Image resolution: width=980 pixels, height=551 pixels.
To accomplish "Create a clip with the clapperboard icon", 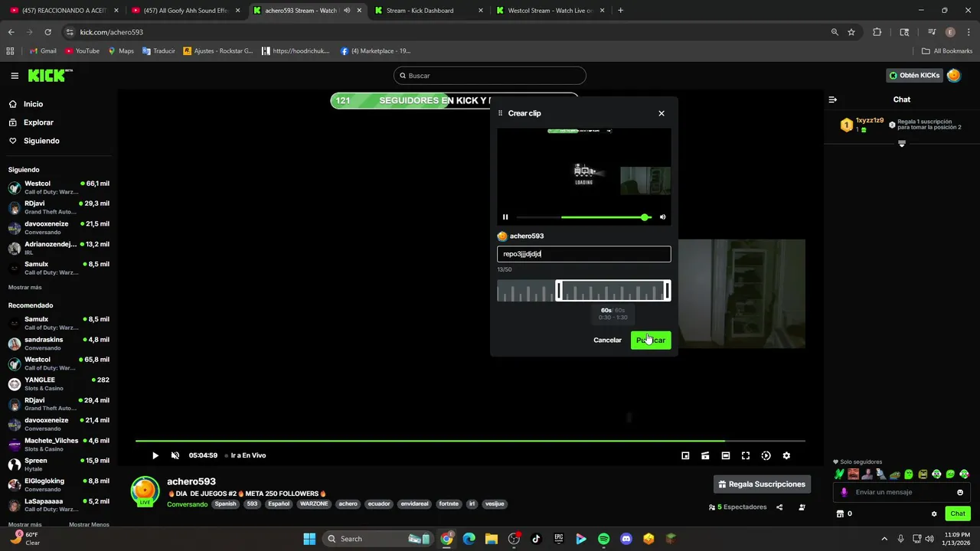I will pyautogui.click(x=705, y=455).
